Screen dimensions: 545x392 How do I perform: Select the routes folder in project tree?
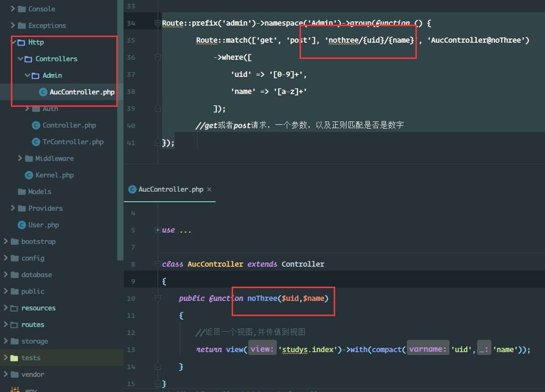point(32,325)
